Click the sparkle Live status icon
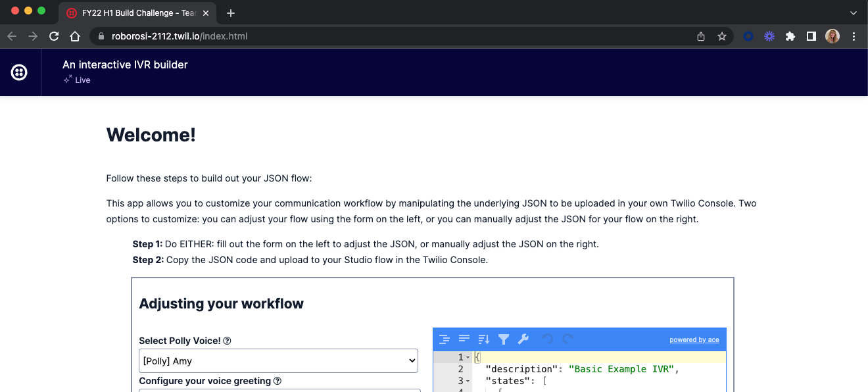The image size is (868, 392). coord(67,80)
